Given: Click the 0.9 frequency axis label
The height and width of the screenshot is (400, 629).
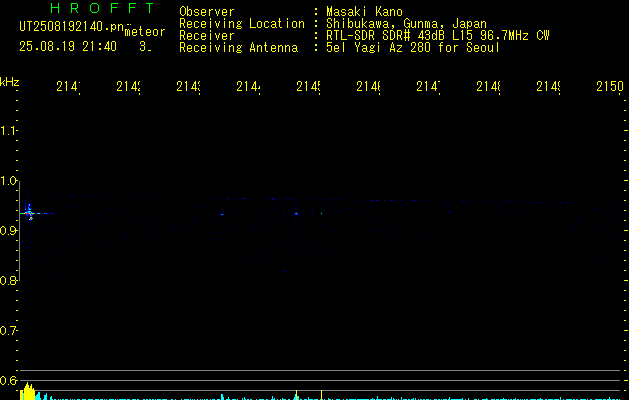Looking at the screenshot, I should (x=8, y=230).
